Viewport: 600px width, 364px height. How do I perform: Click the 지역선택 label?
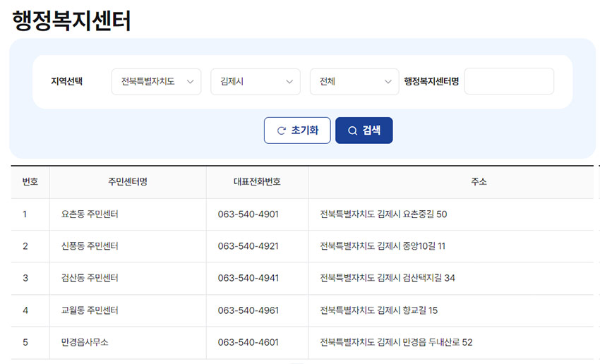(x=66, y=81)
